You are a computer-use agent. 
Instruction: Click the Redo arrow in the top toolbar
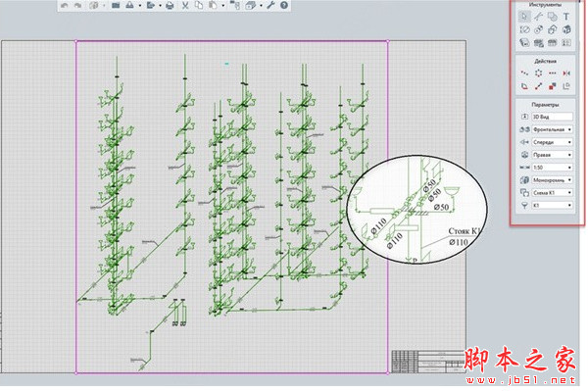[x=78, y=5]
